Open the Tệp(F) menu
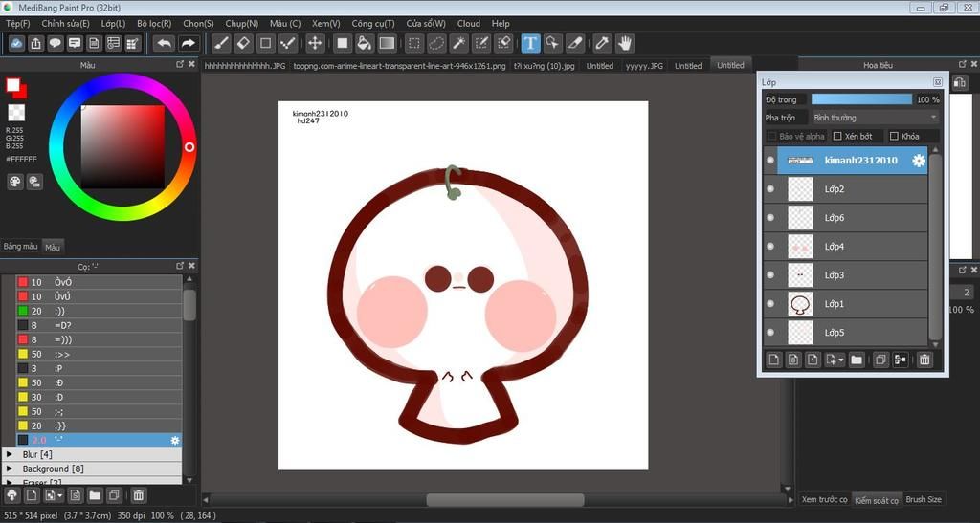The width and height of the screenshot is (980, 523). click(17, 23)
